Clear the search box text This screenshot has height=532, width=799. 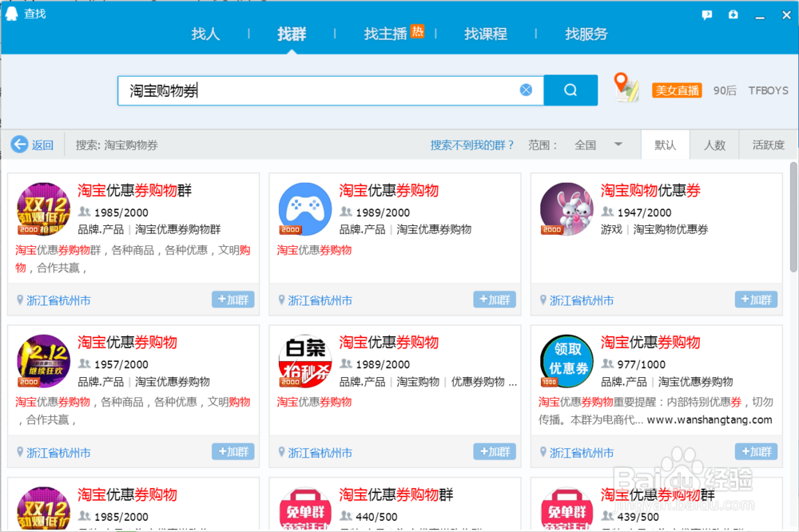pyautogui.click(x=526, y=90)
